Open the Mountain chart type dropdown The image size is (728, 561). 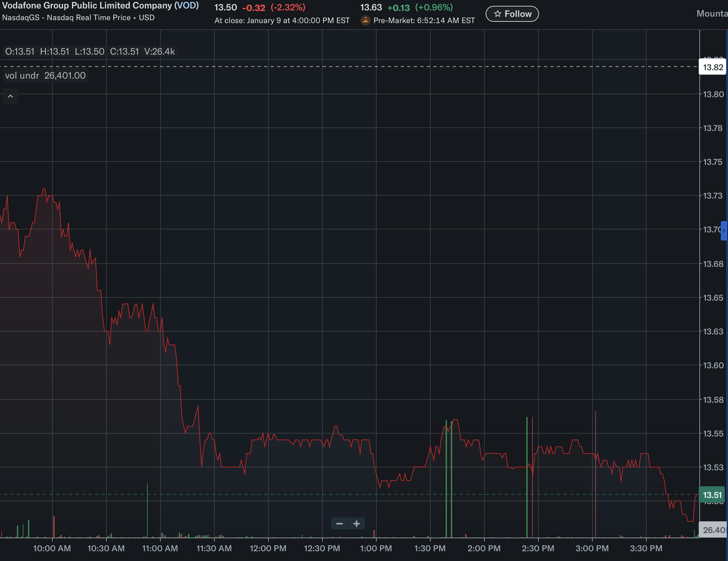[x=712, y=14]
